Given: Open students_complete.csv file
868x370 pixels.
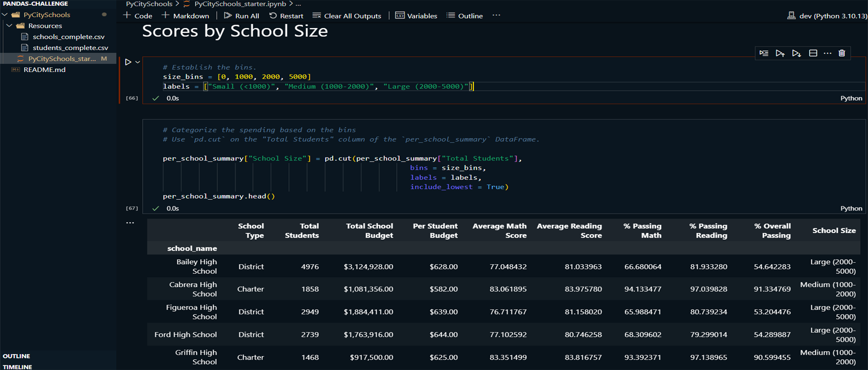Looking at the screenshot, I should [x=70, y=48].
